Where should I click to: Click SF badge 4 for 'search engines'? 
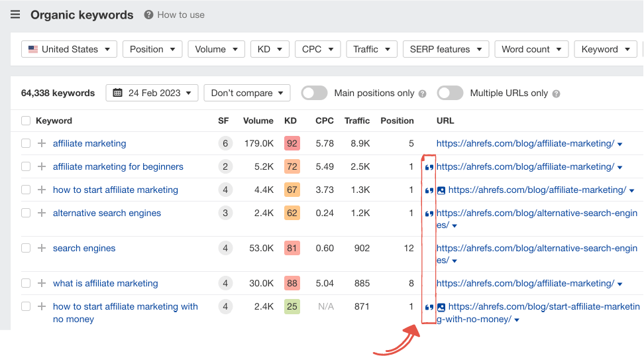point(225,248)
